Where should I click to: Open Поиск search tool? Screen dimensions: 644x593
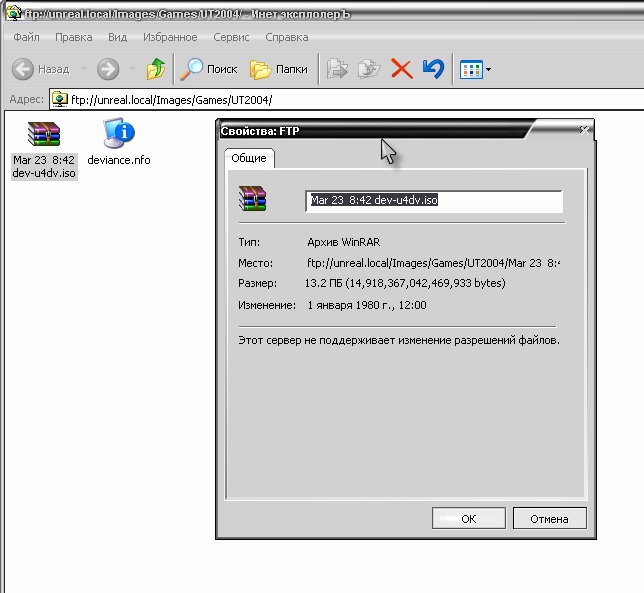209,69
